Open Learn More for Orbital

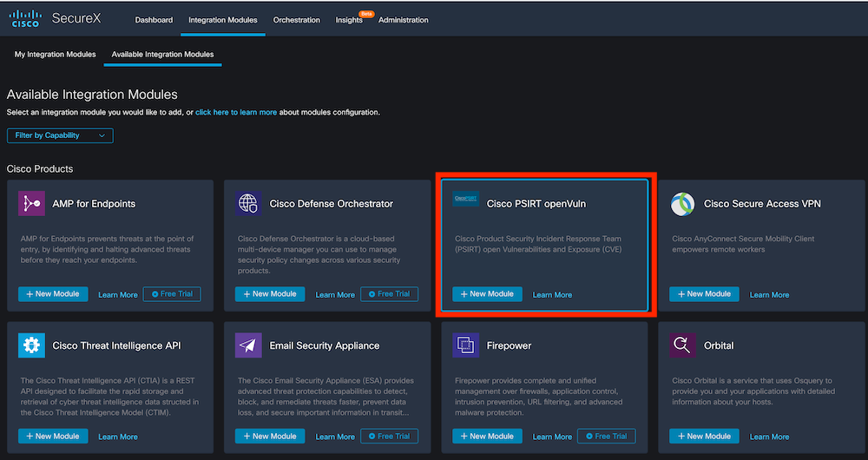pos(769,437)
